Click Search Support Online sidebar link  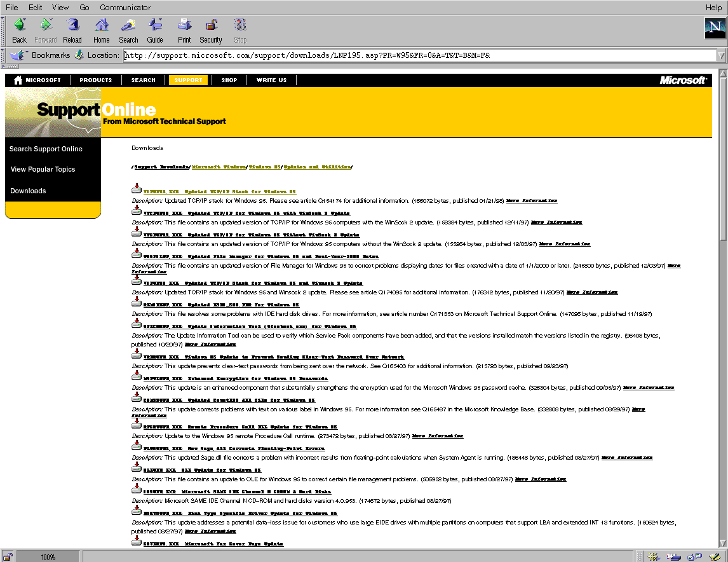pos(46,149)
